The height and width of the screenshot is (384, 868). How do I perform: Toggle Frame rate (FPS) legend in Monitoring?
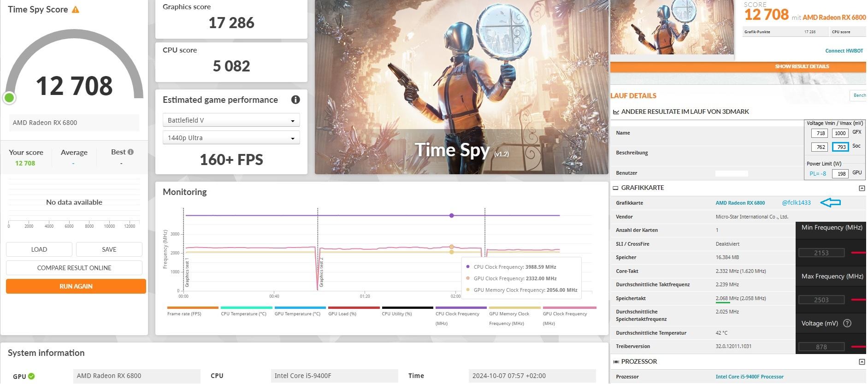tap(193, 311)
